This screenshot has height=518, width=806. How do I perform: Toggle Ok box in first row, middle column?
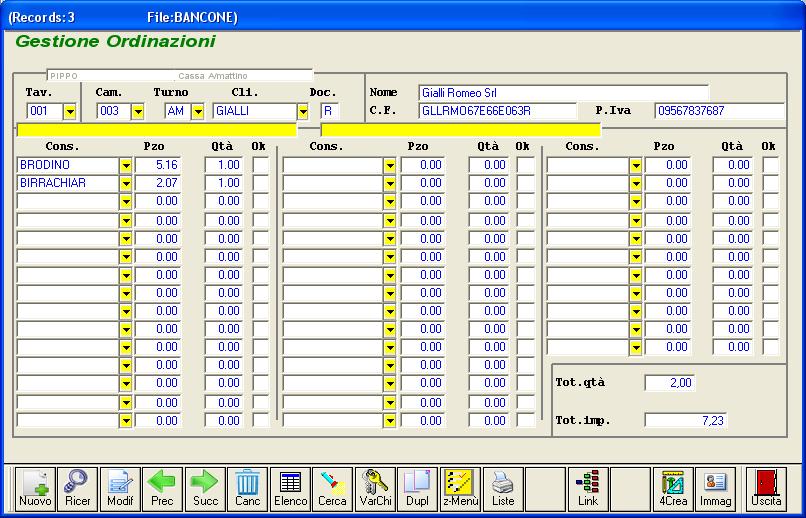point(526,165)
